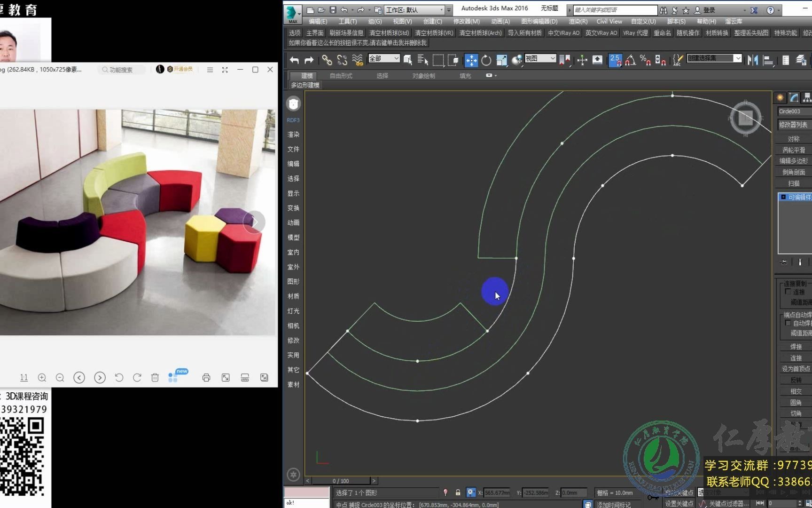Toggle Angle Snap on the toolbar
The width and height of the screenshot is (812, 508).
click(x=631, y=60)
